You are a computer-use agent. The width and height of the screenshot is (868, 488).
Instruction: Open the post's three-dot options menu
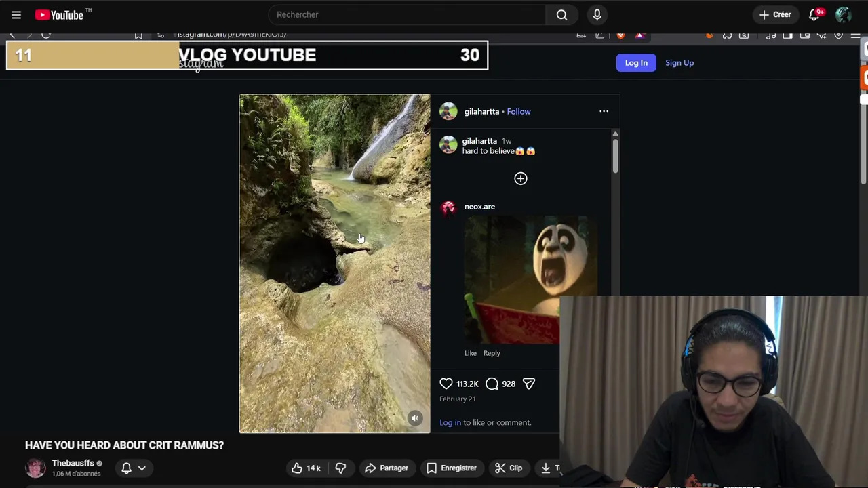(604, 111)
